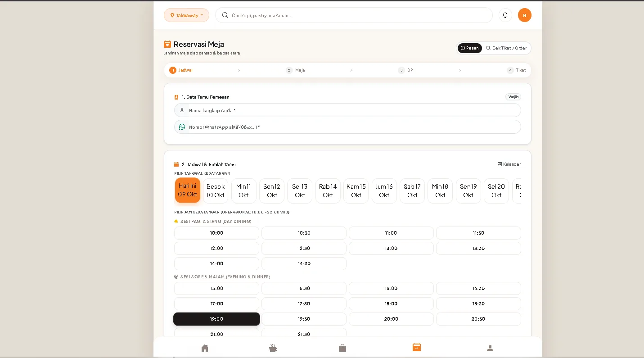Screen dimensions: 644x358
Task: Open the profile avatar labeled N
Action: pyautogui.click(x=525, y=15)
